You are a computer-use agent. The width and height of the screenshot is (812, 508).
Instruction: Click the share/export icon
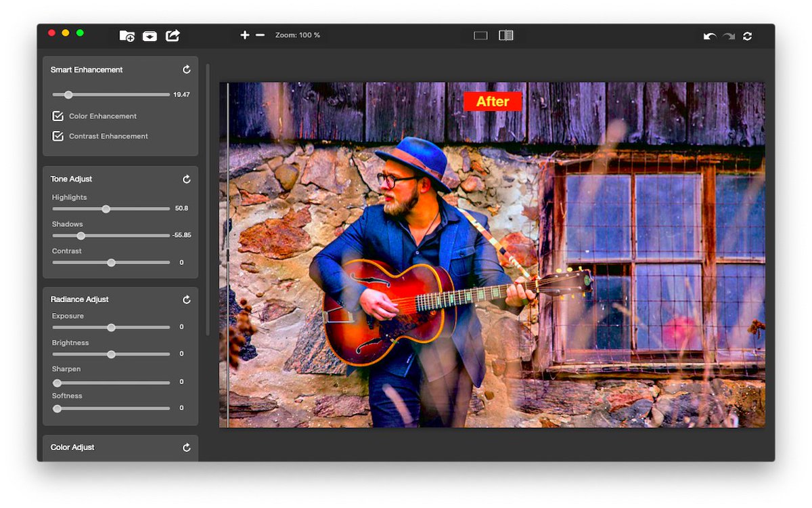point(173,35)
